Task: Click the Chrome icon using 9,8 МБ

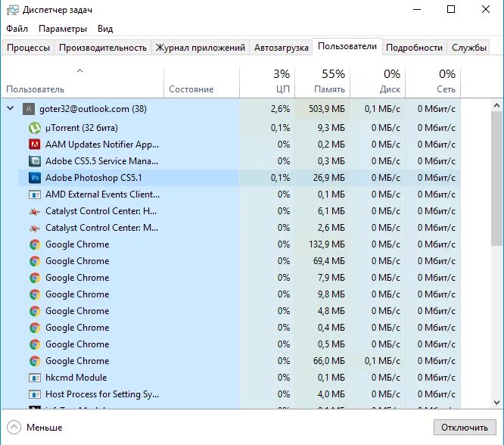Action: pos(35,294)
